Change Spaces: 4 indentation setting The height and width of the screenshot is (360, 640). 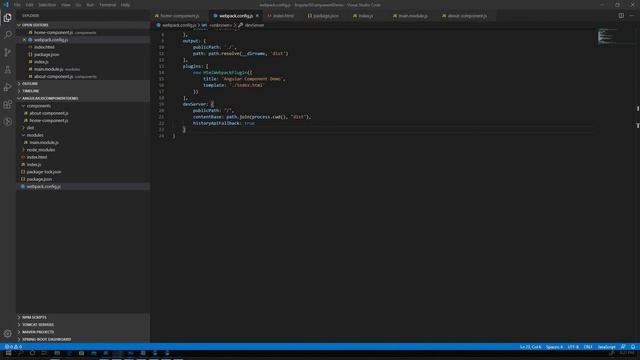[x=554, y=347]
